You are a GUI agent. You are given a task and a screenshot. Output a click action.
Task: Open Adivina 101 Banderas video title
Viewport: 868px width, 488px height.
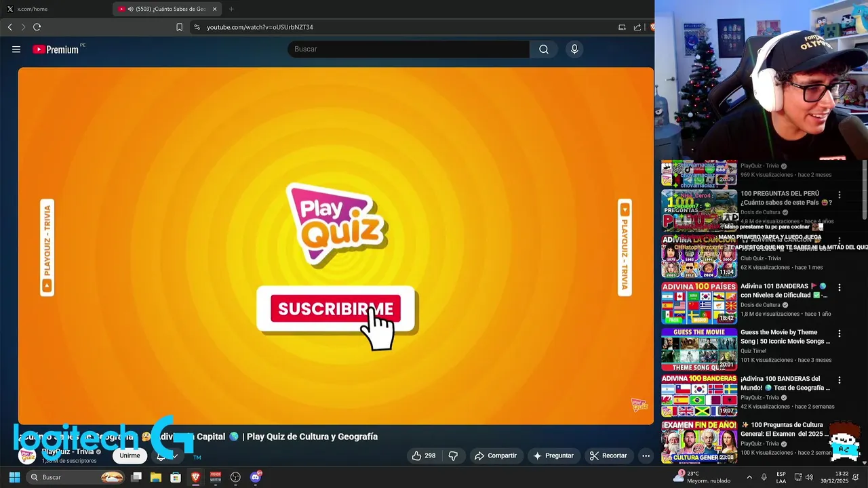[784, 291]
